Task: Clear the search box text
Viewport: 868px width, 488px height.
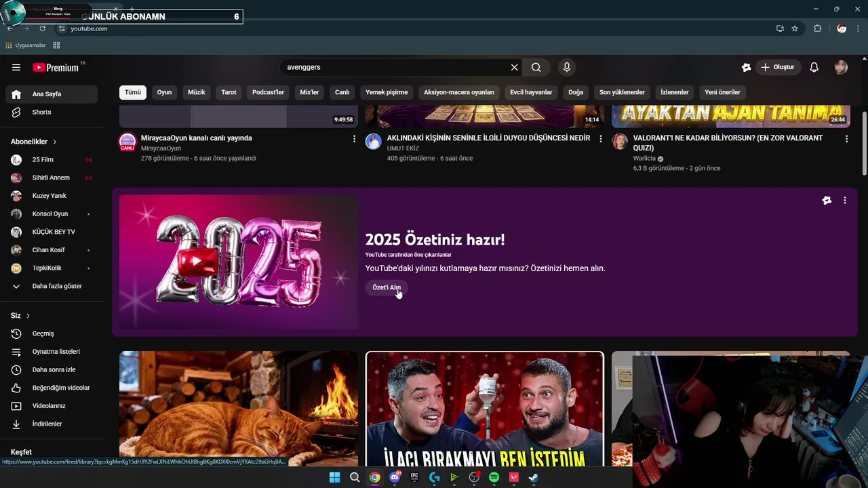Action: pos(514,67)
